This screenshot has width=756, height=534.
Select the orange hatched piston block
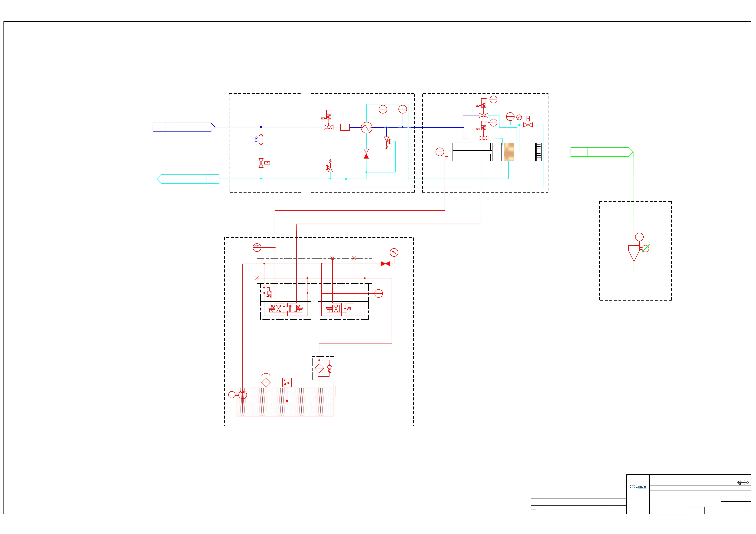(x=509, y=152)
